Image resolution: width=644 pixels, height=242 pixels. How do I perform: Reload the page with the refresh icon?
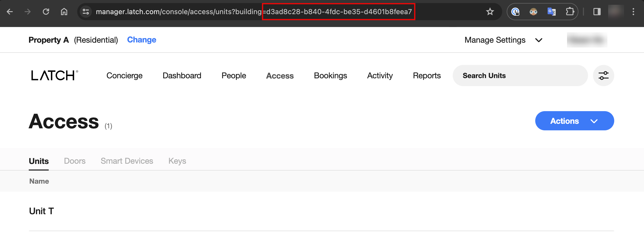tap(46, 12)
